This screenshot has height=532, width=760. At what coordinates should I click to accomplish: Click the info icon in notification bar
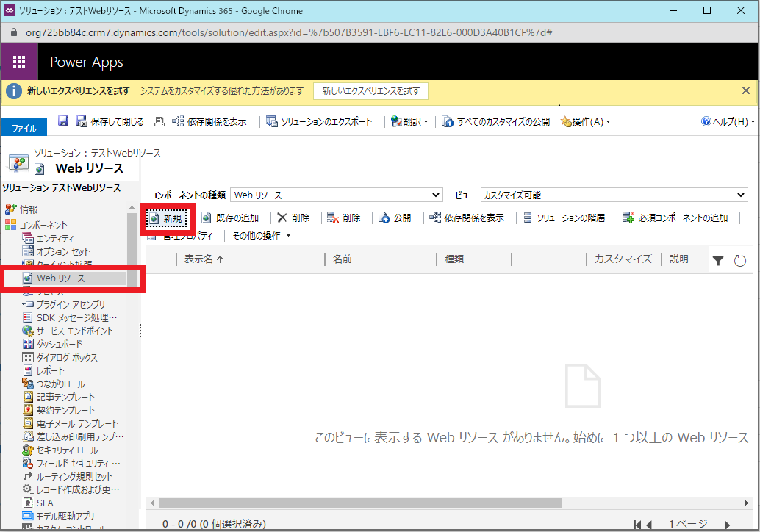(13, 91)
